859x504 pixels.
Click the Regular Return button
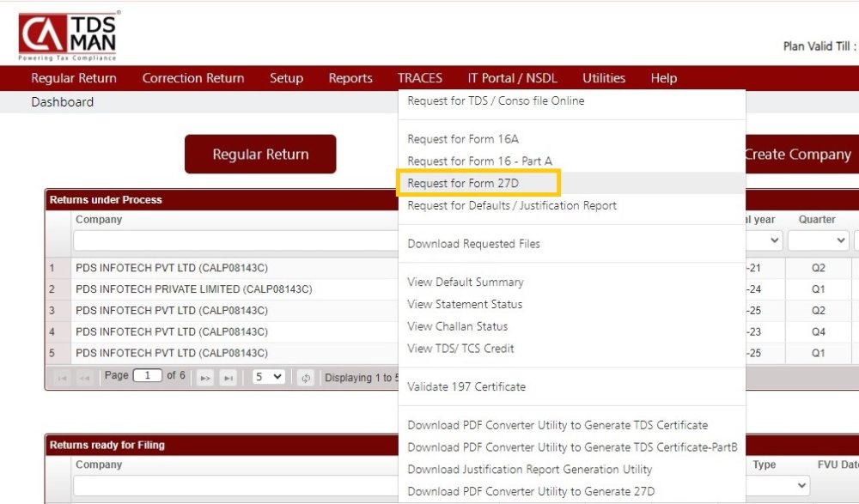pyautogui.click(x=260, y=155)
